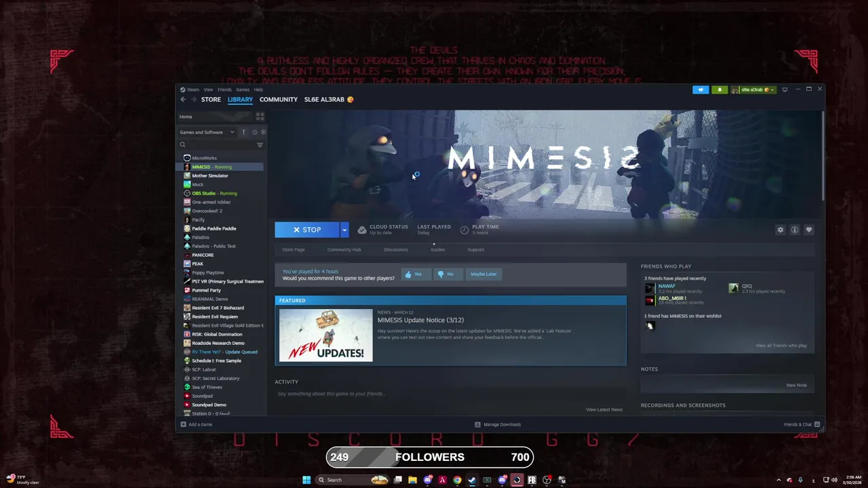Open the MIMESIS Update Notice thumbnail
868x488 pixels.
tap(326, 335)
